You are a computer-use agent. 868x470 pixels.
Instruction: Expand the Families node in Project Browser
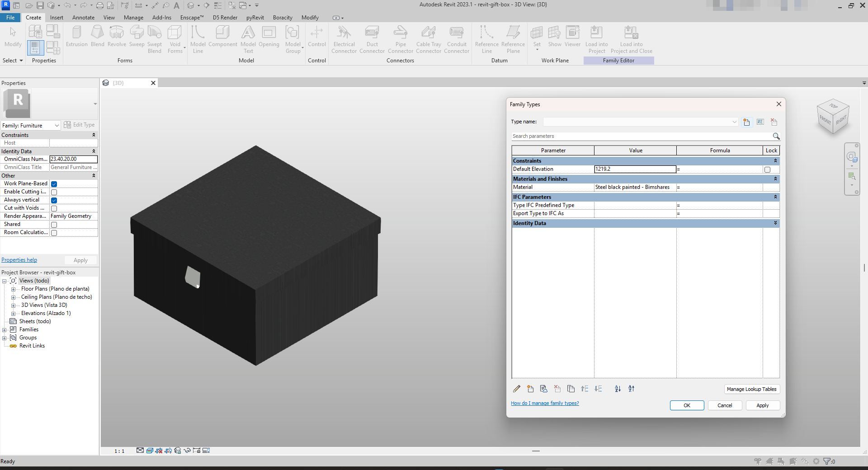coord(5,330)
